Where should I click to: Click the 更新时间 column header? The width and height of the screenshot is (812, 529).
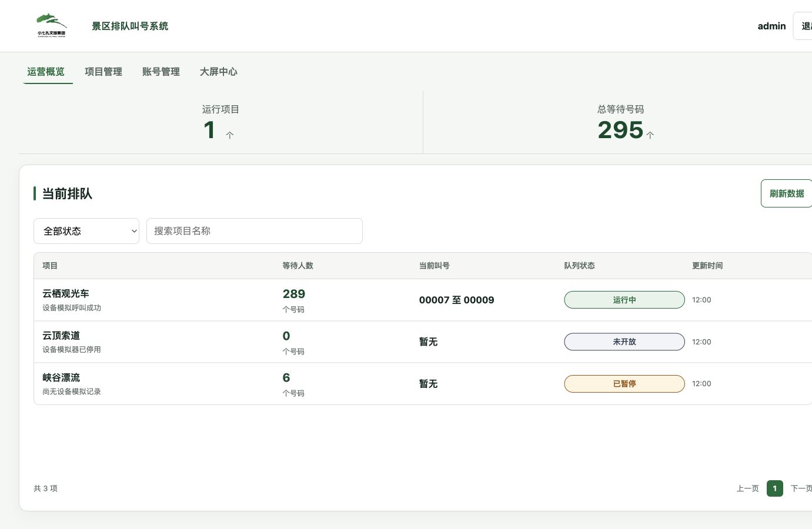[x=707, y=266]
